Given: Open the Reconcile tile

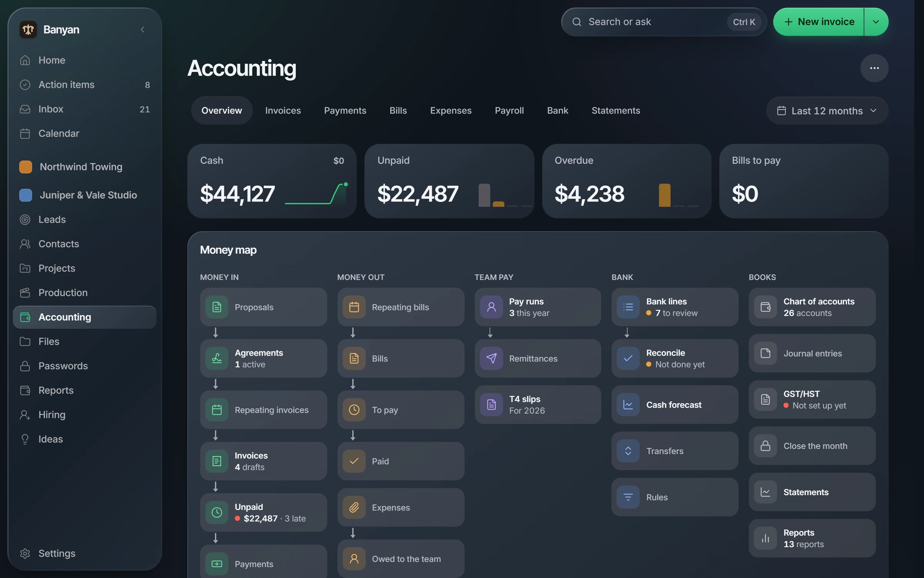Looking at the screenshot, I should [675, 358].
